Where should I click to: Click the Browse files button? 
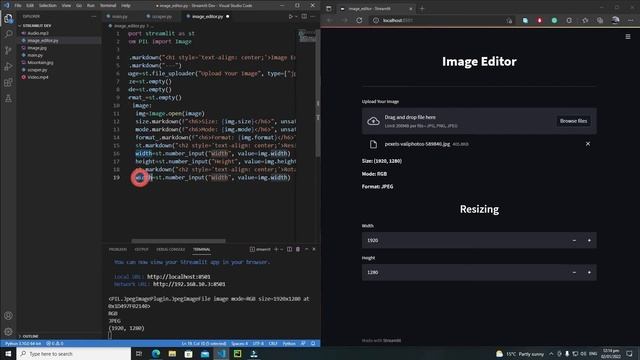pos(573,121)
